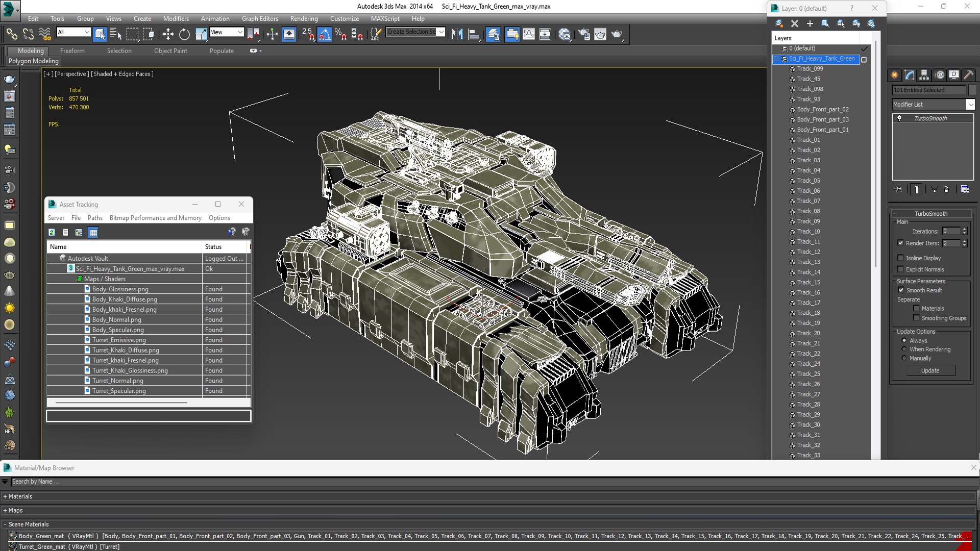
Task: Open the Create command panel tab
Action: click(895, 75)
